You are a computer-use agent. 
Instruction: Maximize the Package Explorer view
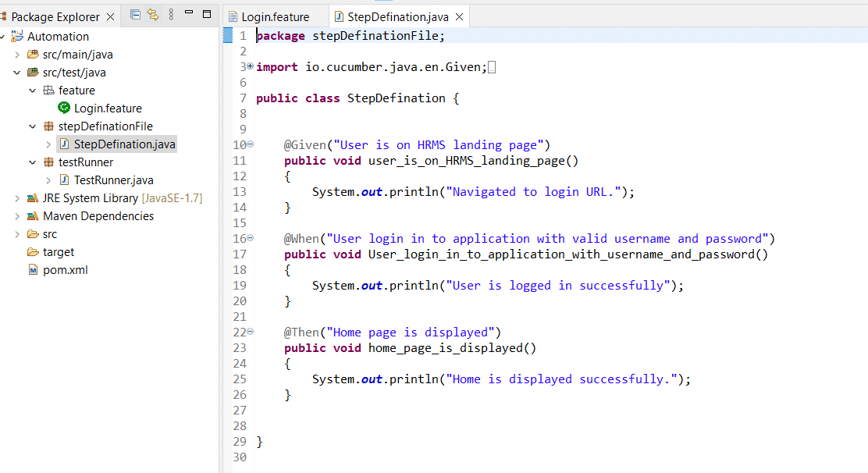point(207,14)
